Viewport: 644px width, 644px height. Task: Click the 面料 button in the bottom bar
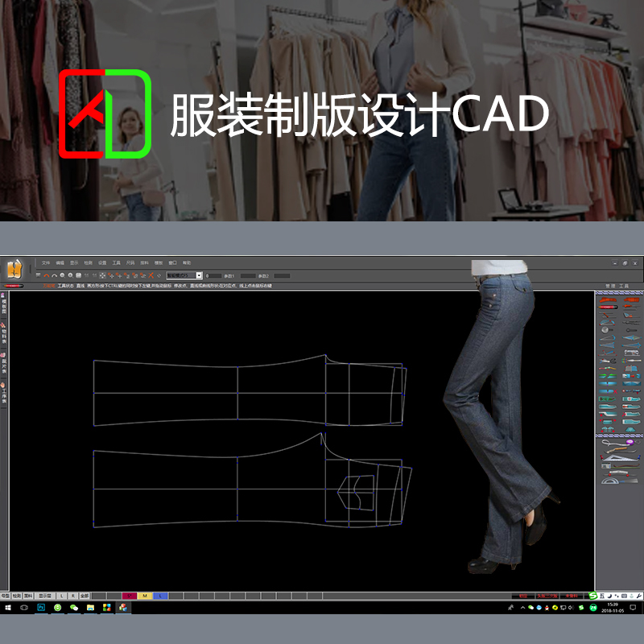pyautogui.click(x=28, y=596)
